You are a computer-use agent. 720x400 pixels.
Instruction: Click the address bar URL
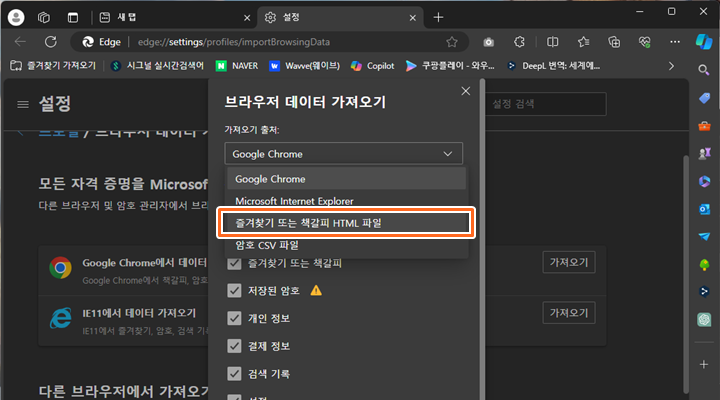234,42
